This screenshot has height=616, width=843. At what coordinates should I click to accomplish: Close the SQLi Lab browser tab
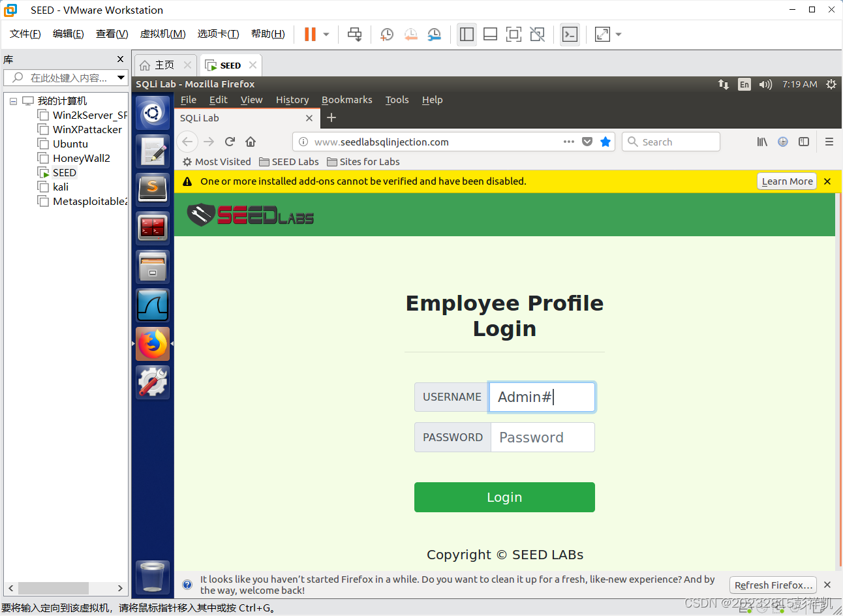coord(309,118)
